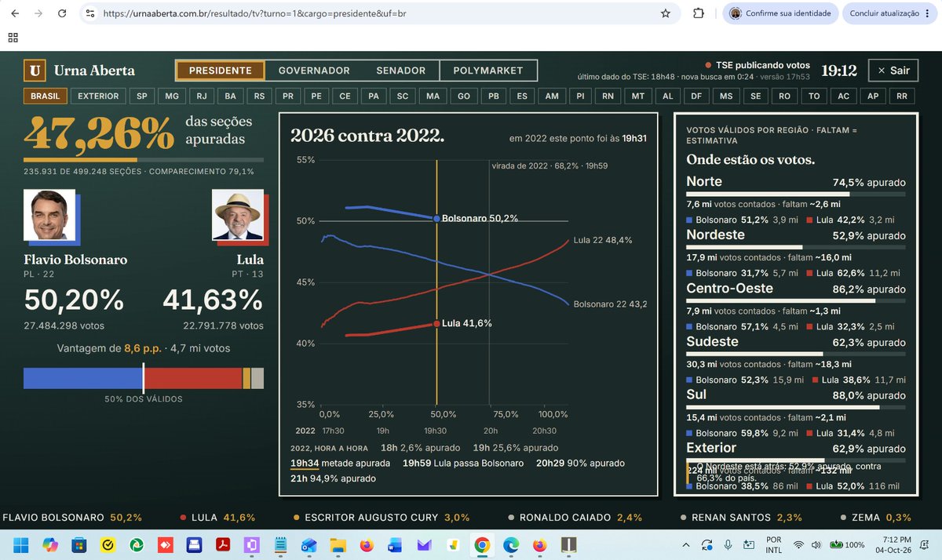
Task: Open Word from the taskbar
Action: point(395,544)
